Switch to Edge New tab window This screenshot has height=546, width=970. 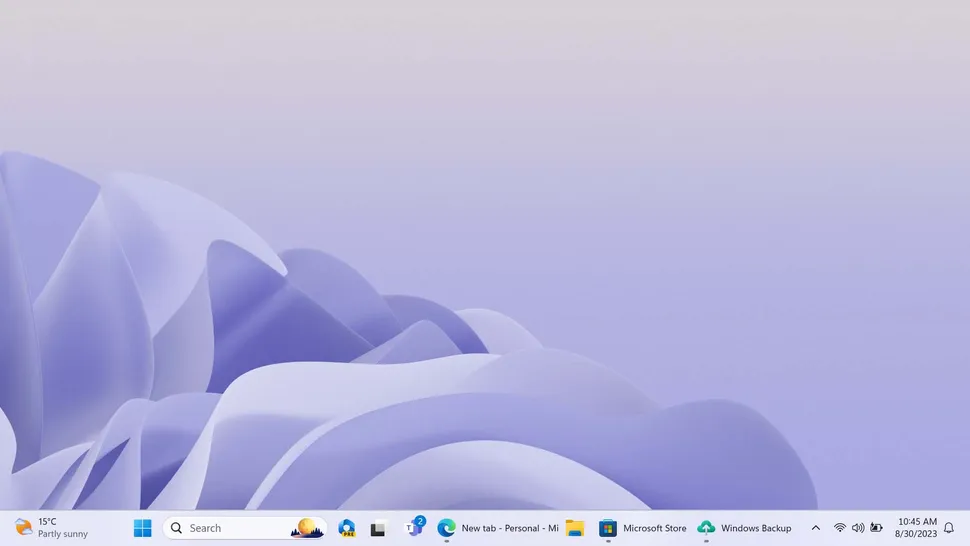click(498, 528)
